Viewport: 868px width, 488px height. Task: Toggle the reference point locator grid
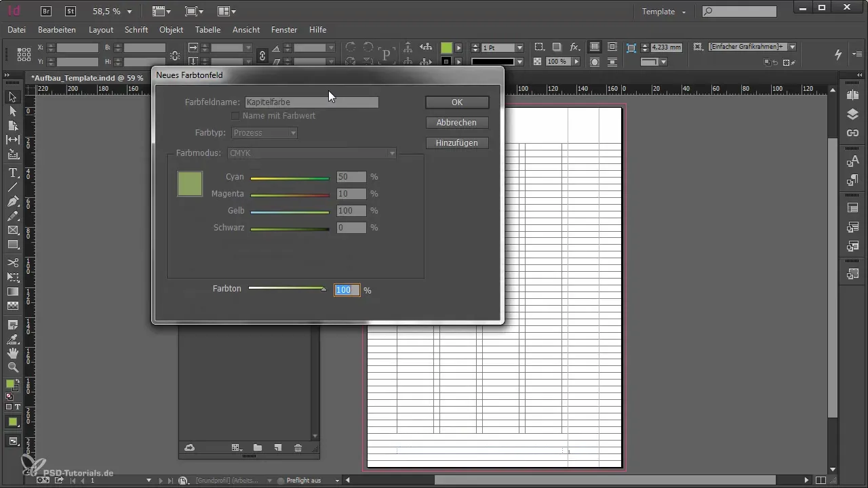coord(24,55)
